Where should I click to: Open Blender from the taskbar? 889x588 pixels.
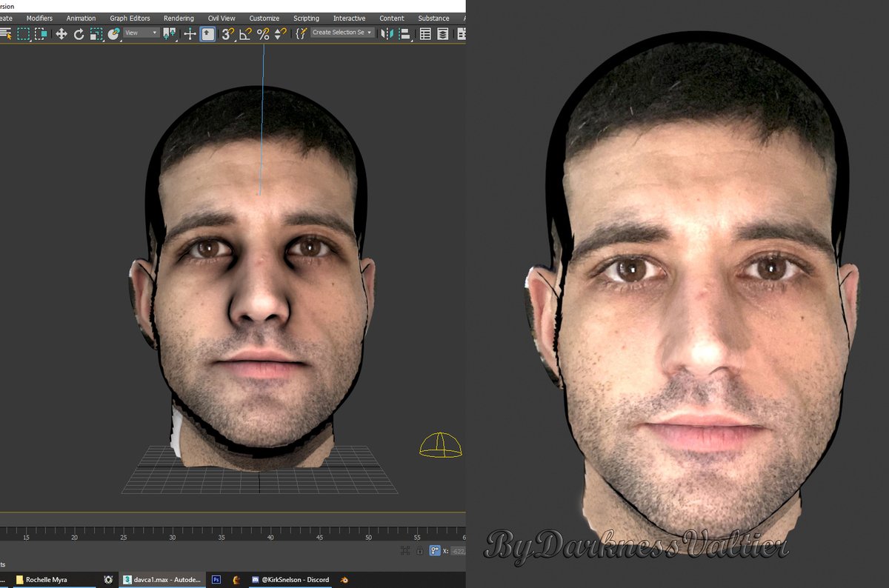[344, 580]
